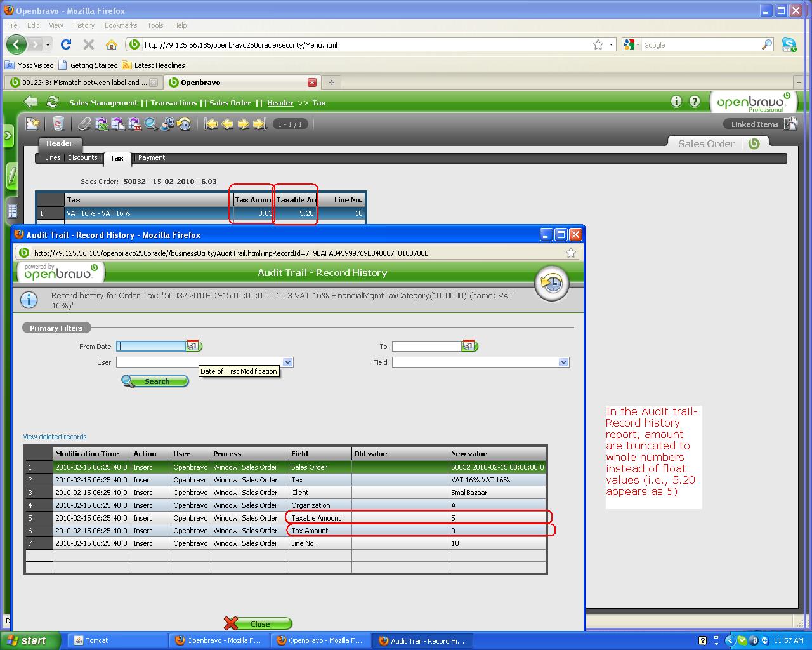This screenshot has height=650, width=812.
Task: Click the View deleted records link
Action: [x=55, y=437]
